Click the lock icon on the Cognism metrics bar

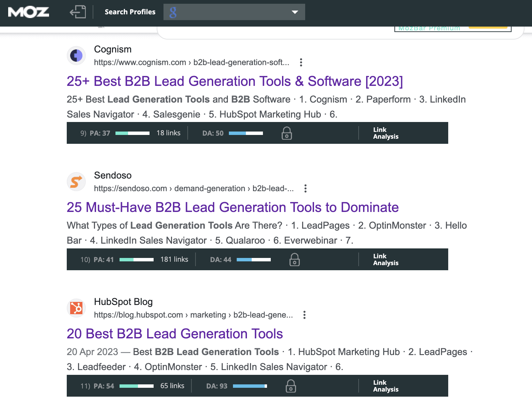click(x=286, y=133)
